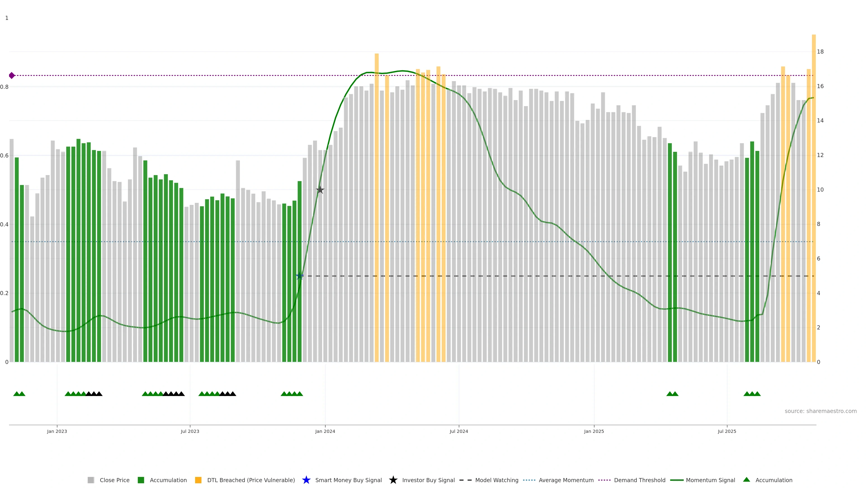The width and height of the screenshot is (868, 488).
Task: Click the orange DTL Breached legend swatch
Action: [198, 480]
